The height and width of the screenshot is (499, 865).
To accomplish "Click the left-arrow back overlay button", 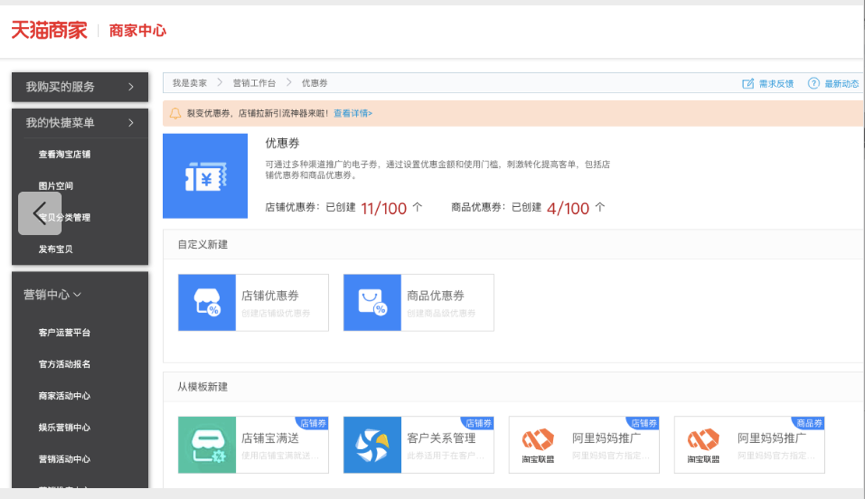I will click(x=40, y=213).
